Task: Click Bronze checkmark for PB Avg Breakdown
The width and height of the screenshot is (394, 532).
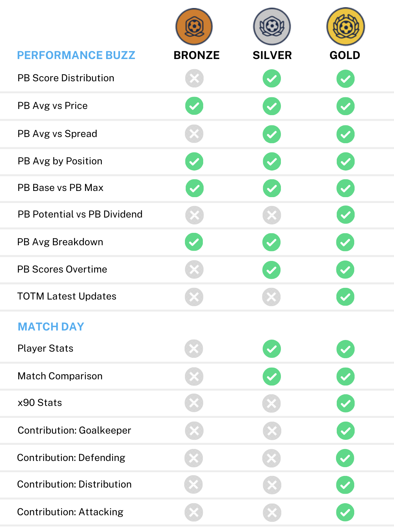Action: tap(194, 242)
